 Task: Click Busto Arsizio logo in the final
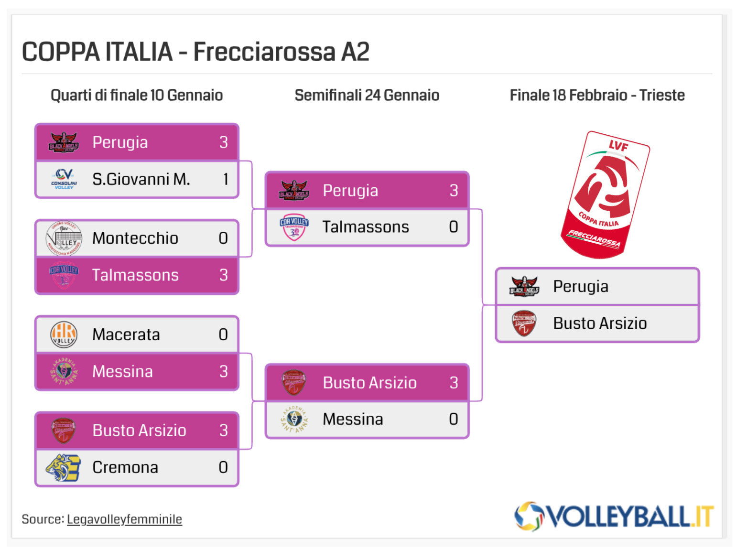point(524,323)
